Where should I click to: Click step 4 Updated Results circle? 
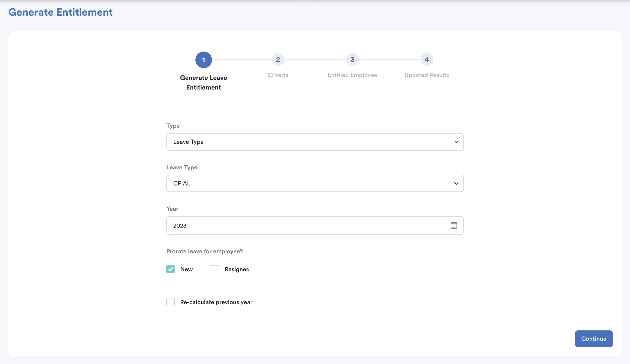[427, 59]
